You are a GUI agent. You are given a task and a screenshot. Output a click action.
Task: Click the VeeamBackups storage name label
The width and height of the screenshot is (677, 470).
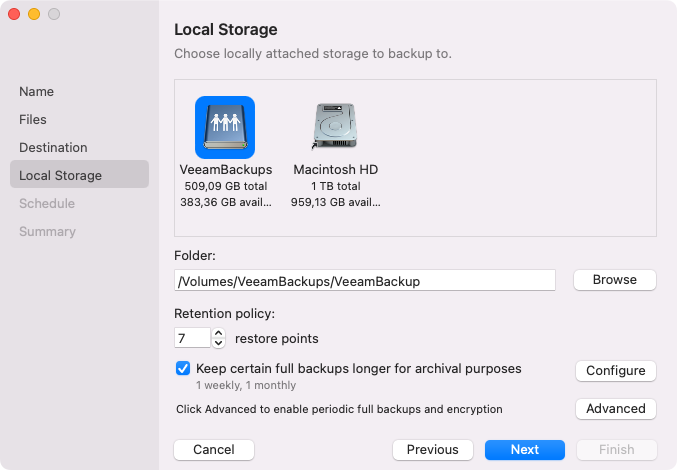[x=225, y=170]
